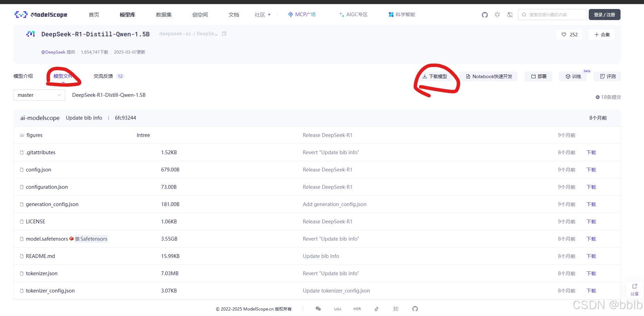Open the figures folder icon
644x316 pixels.
tap(22, 135)
